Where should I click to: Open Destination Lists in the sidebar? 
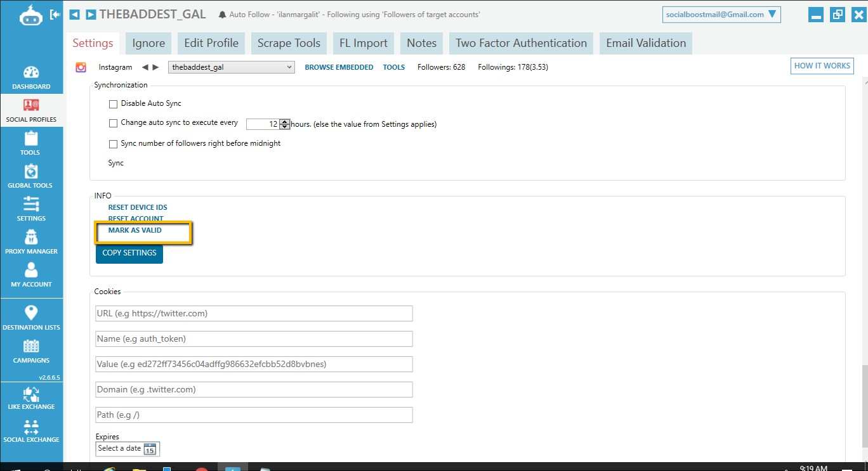pos(31,318)
